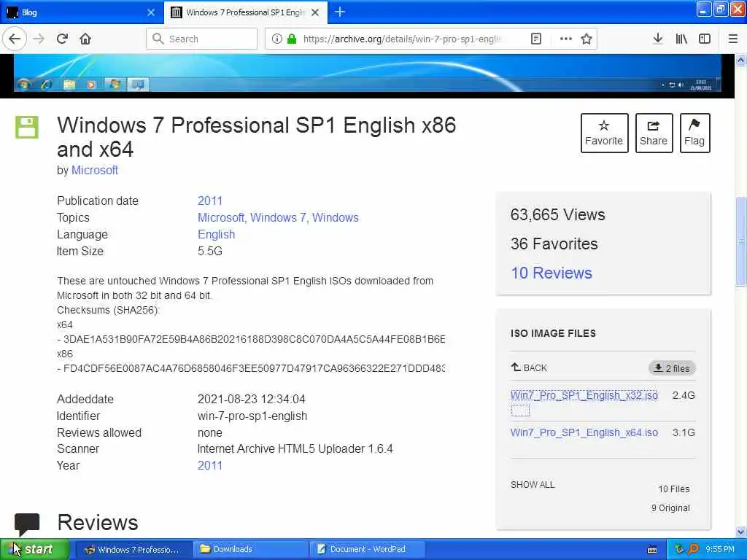Open the Downloads arrow panel
This screenshot has height=560, width=747.
pos(658,39)
